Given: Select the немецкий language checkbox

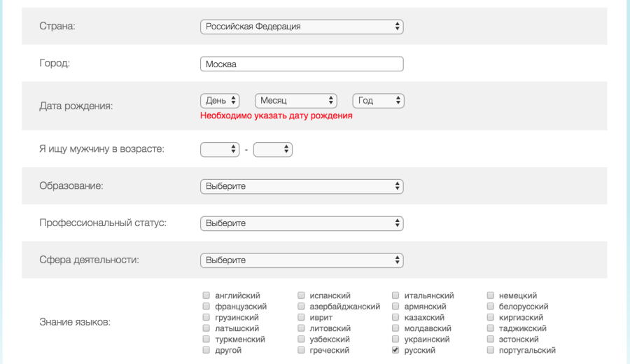Looking at the screenshot, I should 491,295.
